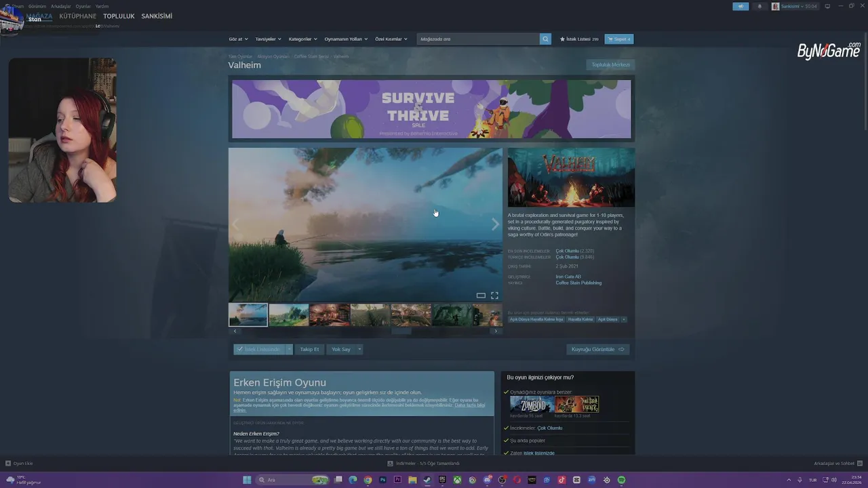The height and width of the screenshot is (488, 868).
Task: Open Microsoft Edge from the taskbar
Action: [353, 480]
